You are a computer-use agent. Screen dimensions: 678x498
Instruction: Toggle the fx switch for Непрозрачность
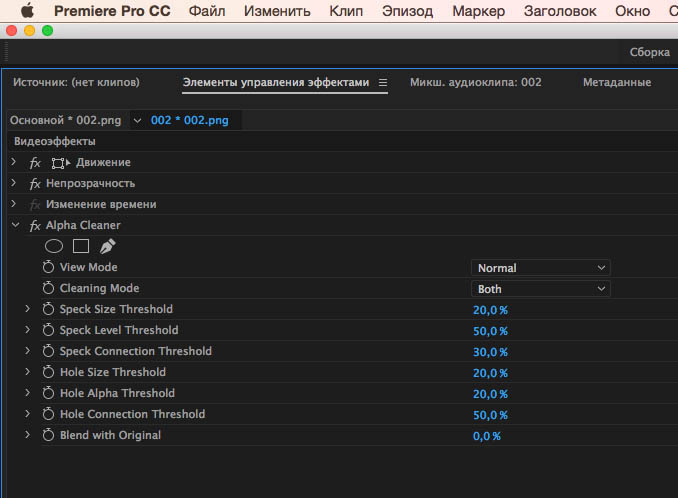click(35, 184)
